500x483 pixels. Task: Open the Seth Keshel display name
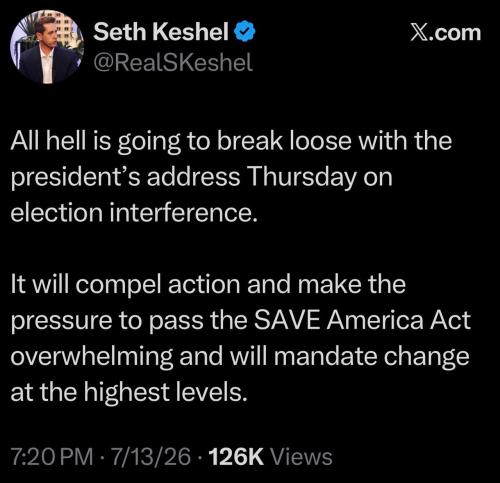[x=161, y=32]
